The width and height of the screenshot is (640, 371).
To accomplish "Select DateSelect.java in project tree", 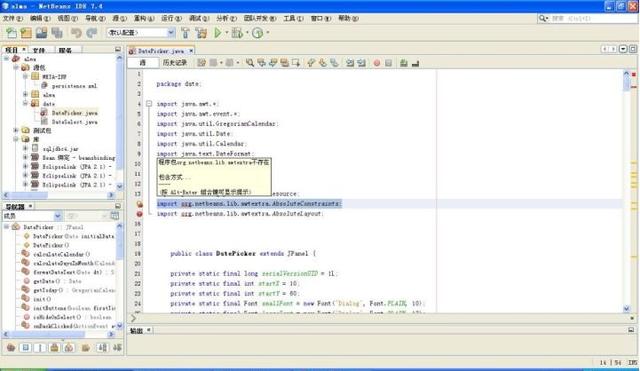I will pos(74,122).
